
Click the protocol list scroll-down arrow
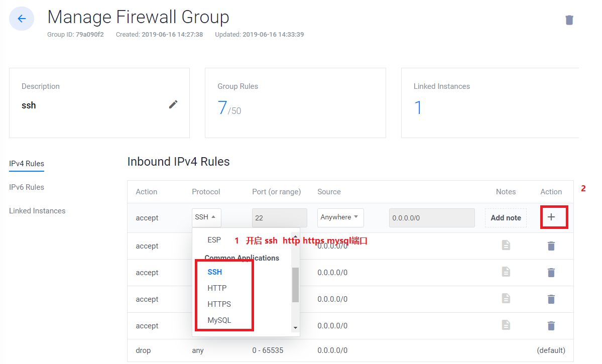tap(295, 328)
